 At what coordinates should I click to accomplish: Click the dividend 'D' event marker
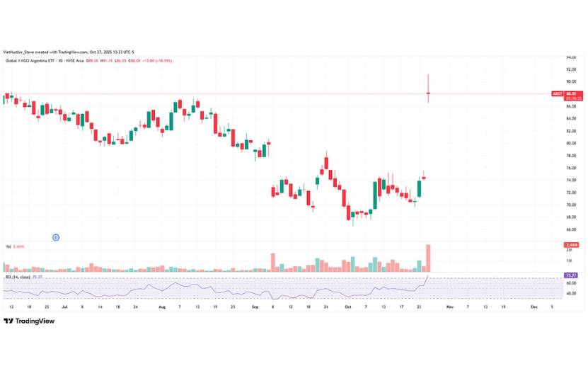coord(55,237)
